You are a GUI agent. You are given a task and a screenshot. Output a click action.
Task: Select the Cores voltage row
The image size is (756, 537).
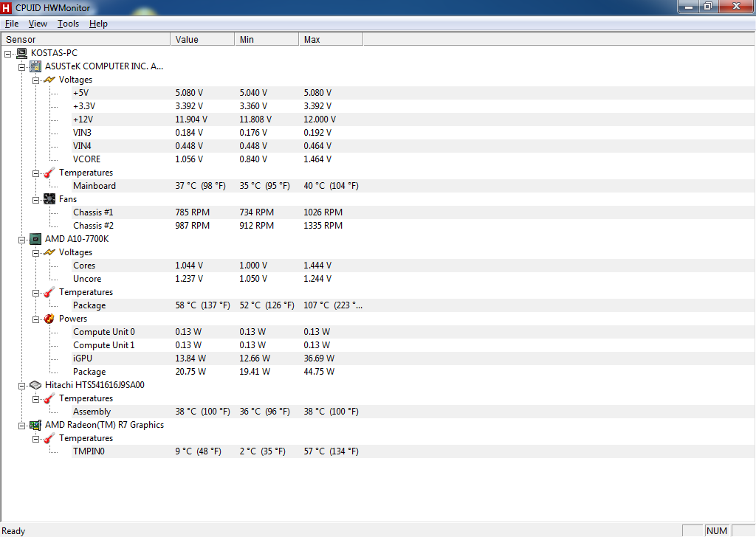click(413, 266)
